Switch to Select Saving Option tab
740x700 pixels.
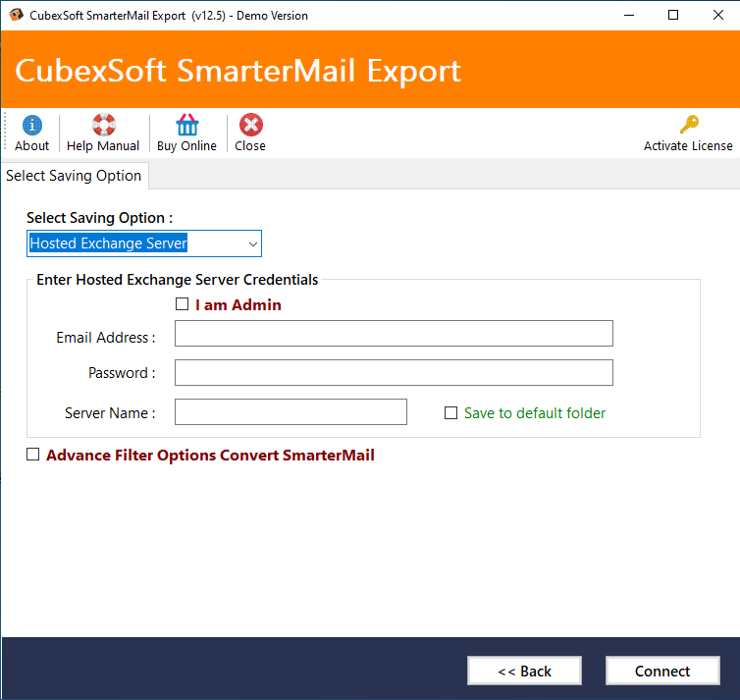pyautogui.click(x=74, y=176)
